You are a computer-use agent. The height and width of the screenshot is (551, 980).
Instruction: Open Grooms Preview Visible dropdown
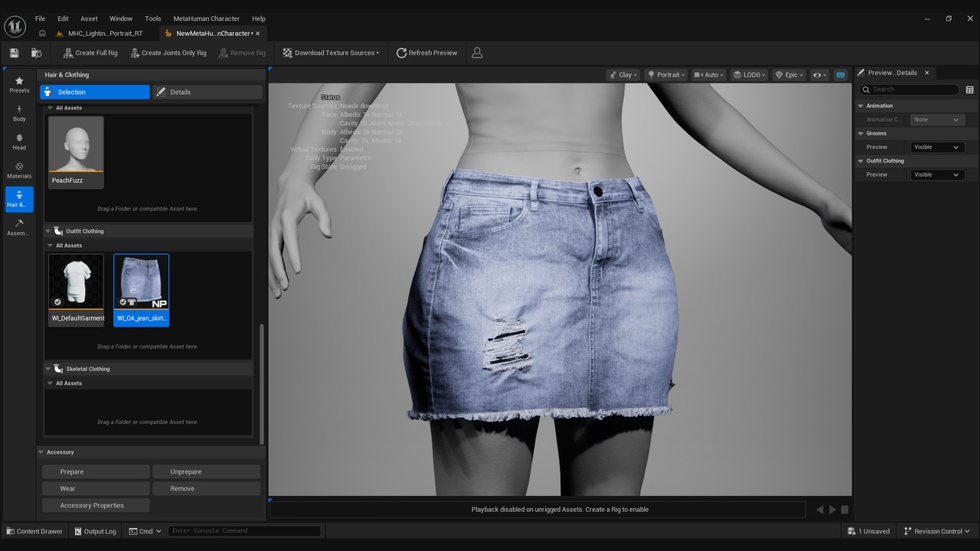(936, 147)
